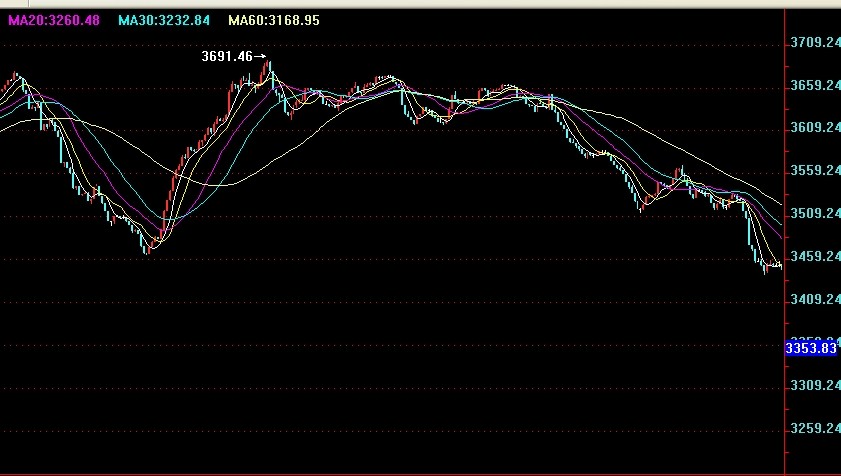The width and height of the screenshot is (841, 476).
Task: Select the 3659.24 axis price level
Action: pyautogui.click(x=813, y=86)
